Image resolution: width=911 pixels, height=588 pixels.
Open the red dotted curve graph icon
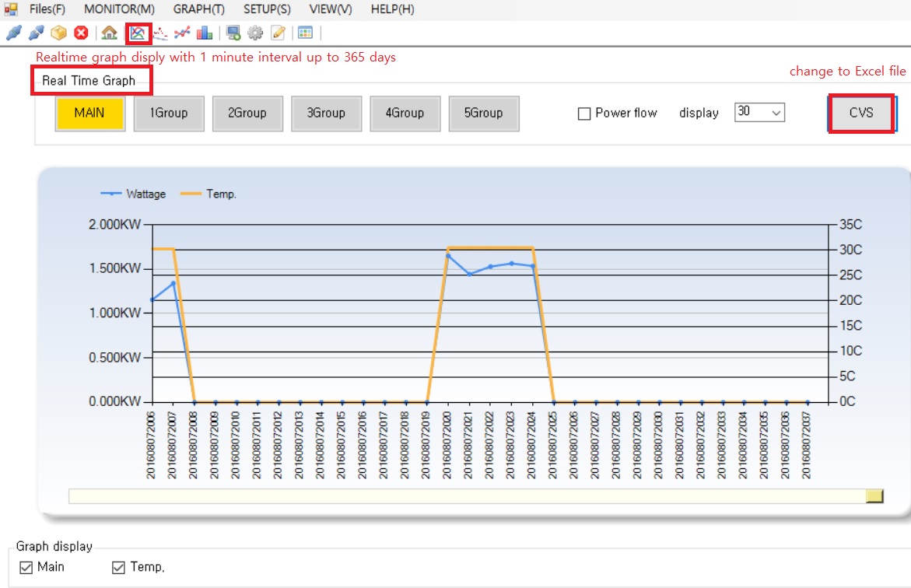tap(160, 33)
